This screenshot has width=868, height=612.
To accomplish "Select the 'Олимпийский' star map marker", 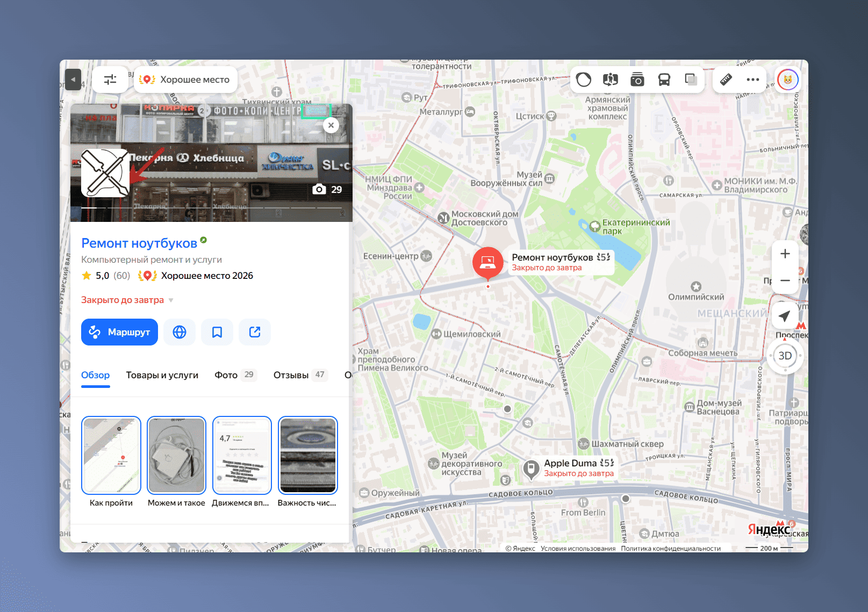I will [x=696, y=286].
